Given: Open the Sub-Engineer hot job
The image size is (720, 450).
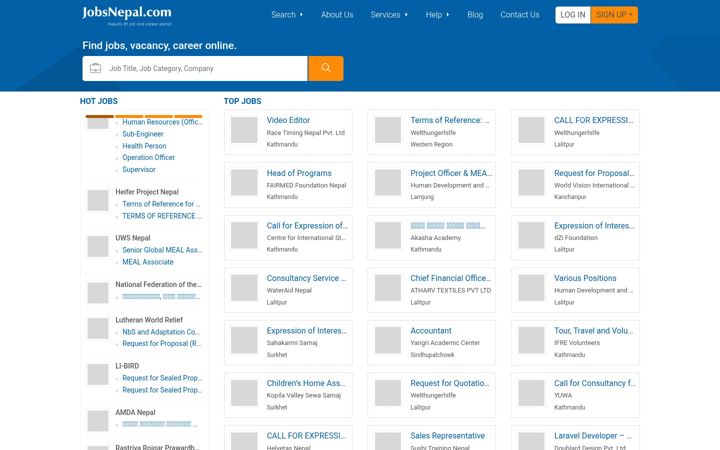Looking at the screenshot, I should pyautogui.click(x=143, y=134).
